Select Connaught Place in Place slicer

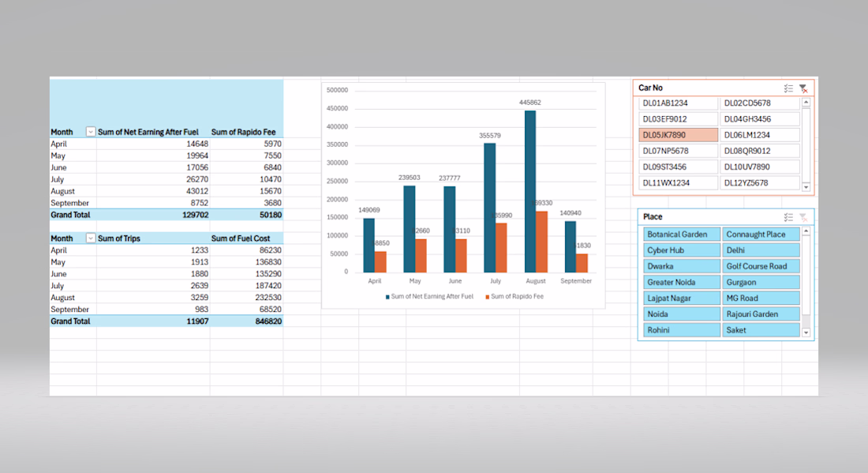point(761,235)
